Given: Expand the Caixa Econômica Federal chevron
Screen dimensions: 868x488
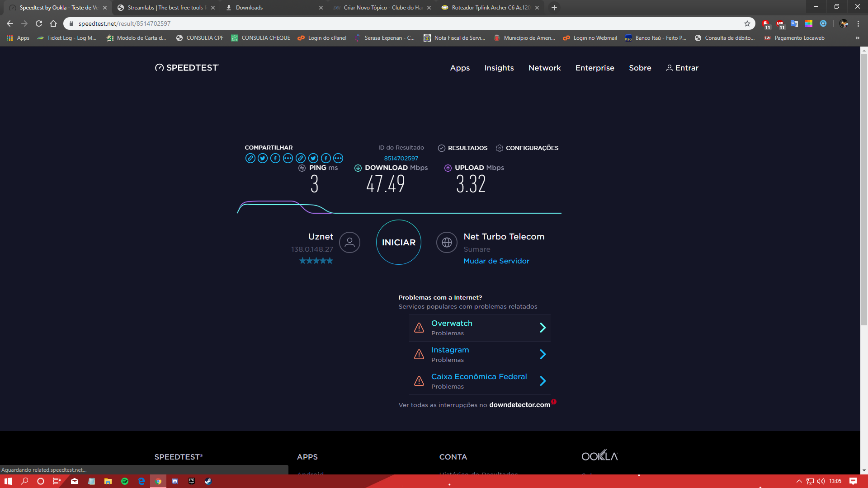Looking at the screenshot, I should tap(543, 381).
